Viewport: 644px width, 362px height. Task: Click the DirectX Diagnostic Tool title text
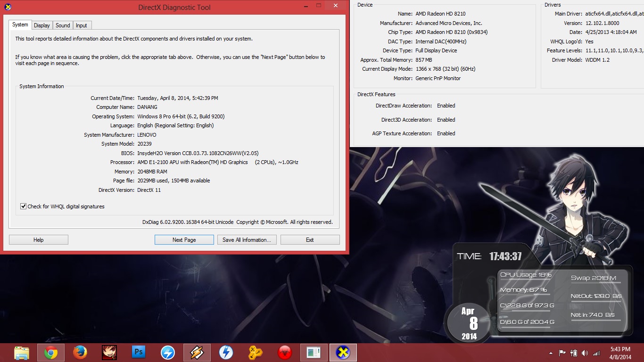click(x=174, y=8)
